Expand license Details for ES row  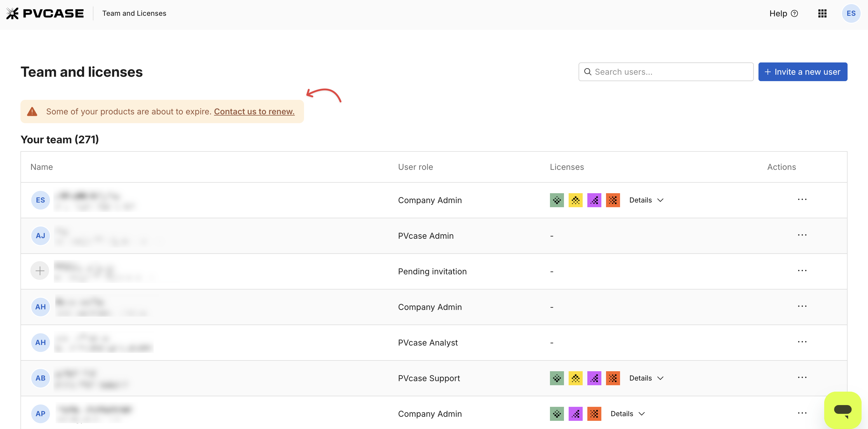(x=646, y=200)
